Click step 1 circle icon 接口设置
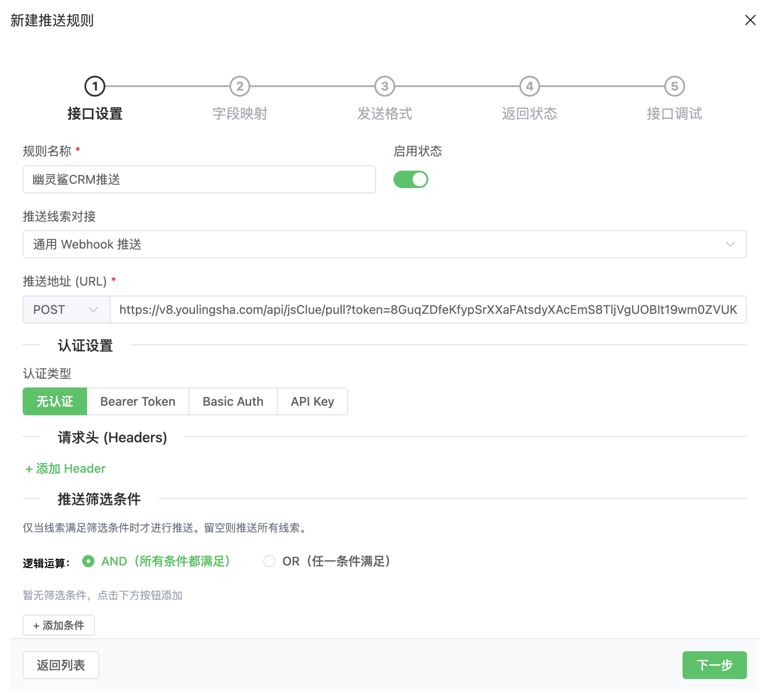767x700 pixels. click(x=95, y=86)
